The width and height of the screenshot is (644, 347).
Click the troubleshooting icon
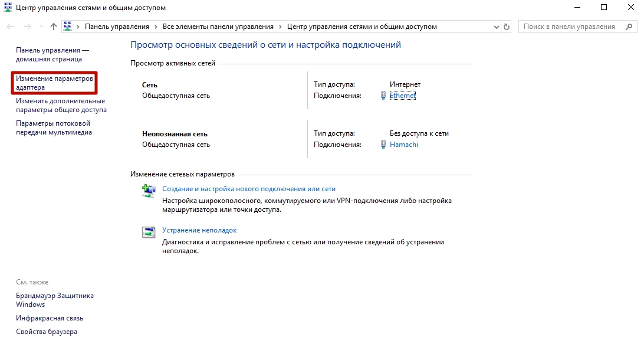(x=148, y=232)
